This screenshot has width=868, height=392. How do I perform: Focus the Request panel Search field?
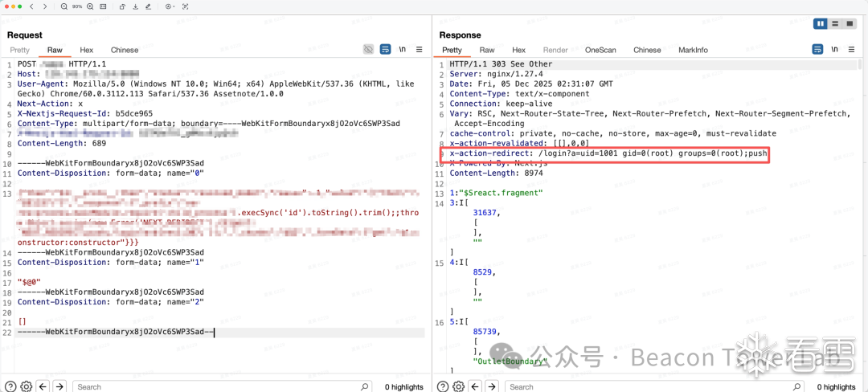pos(222,386)
